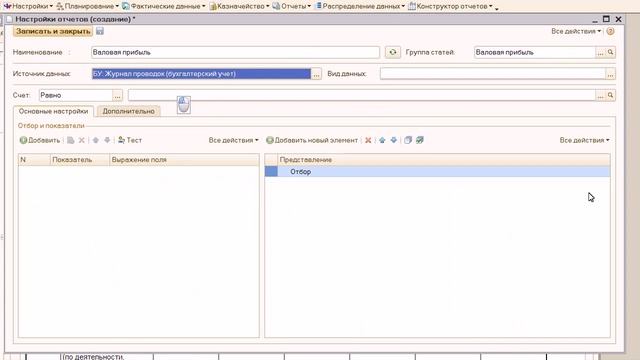Click the Вид данных input field
Viewport: 640px width, 360px height.
coord(493,74)
